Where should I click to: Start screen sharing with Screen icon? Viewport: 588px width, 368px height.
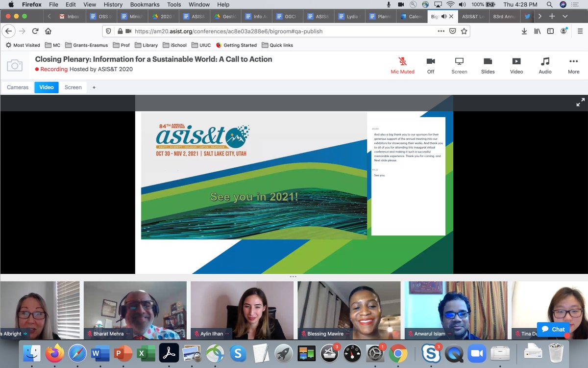click(459, 65)
